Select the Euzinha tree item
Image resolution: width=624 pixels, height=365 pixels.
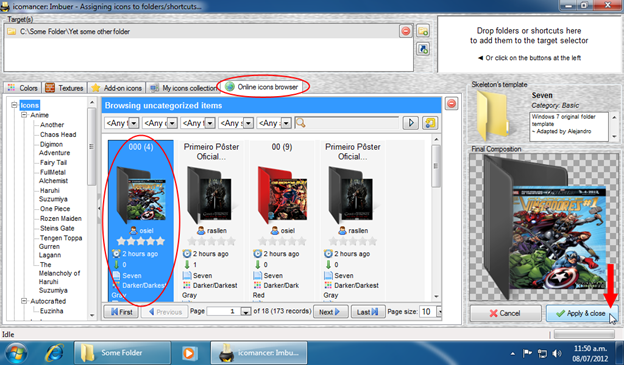(51, 311)
